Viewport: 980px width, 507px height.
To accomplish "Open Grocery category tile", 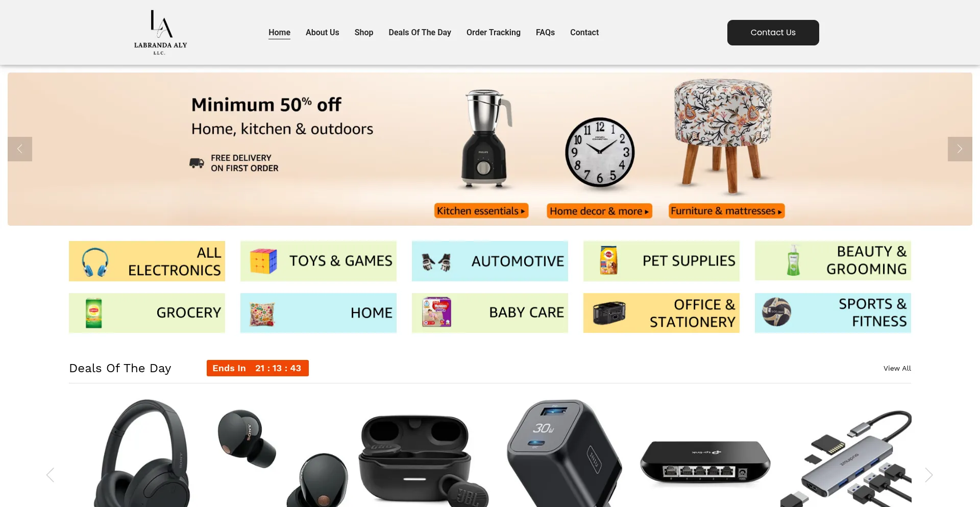I will pyautogui.click(x=147, y=313).
